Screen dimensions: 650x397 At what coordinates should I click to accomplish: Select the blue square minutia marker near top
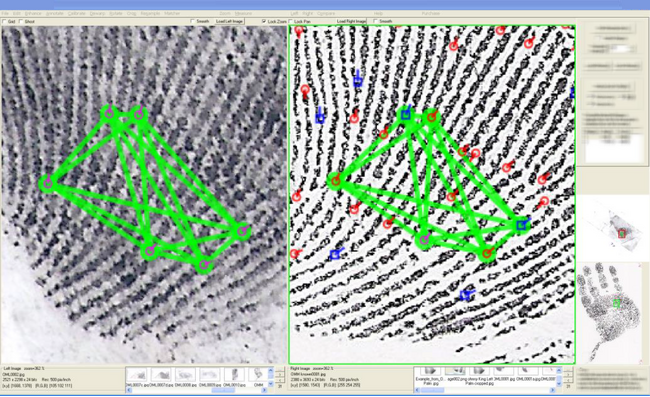coord(358,80)
